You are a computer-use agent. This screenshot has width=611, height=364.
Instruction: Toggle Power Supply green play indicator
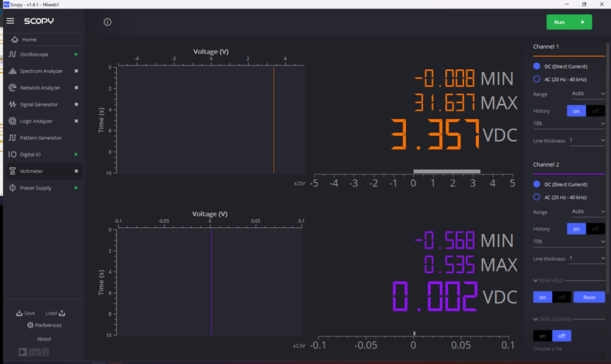click(76, 188)
